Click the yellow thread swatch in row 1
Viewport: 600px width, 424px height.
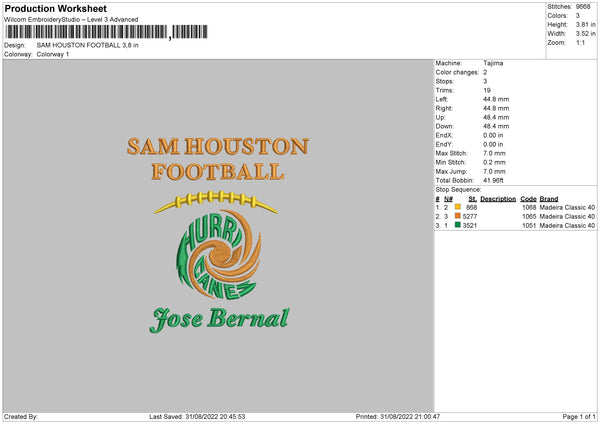(458, 207)
